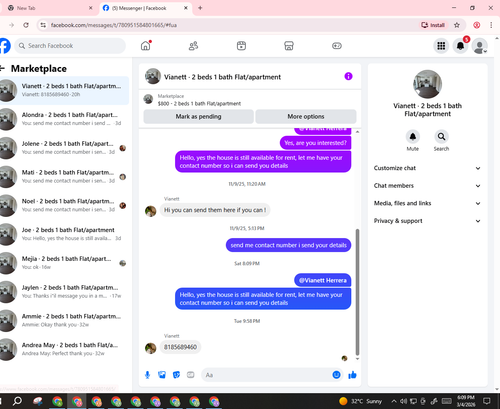Open the Facebook Home icon
Image resolution: width=500 pixels, height=409 pixels.
(146, 46)
